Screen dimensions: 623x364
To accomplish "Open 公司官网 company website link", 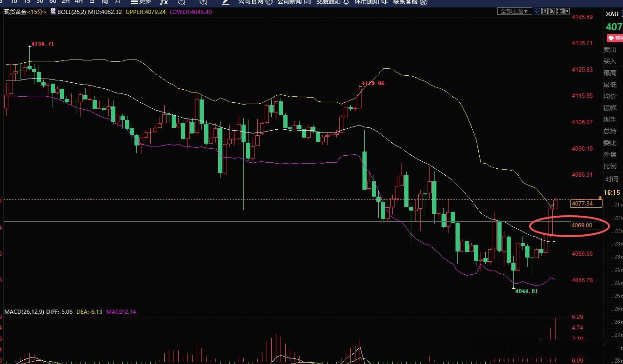I will pyautogui.click(x=255, y=2).
